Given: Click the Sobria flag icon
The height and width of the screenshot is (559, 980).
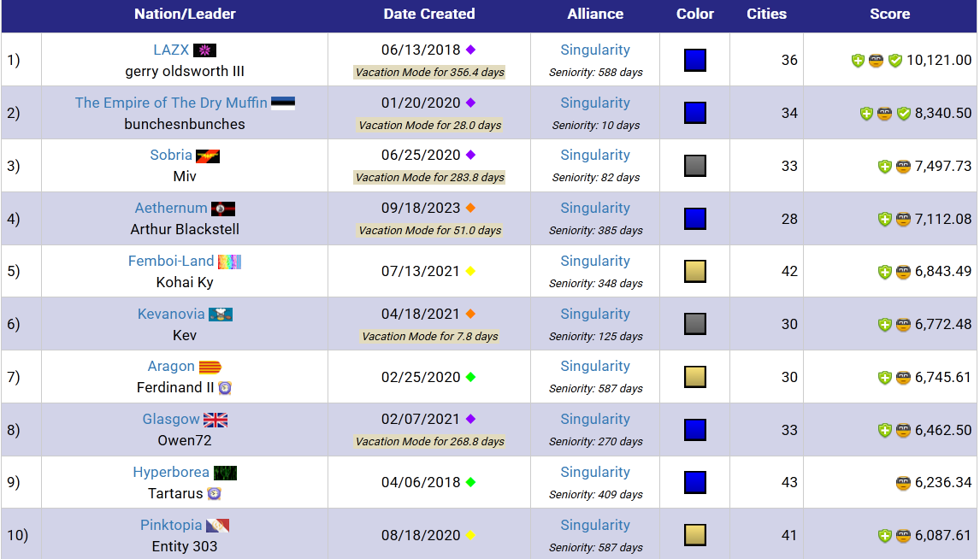Looking at the screenshot, I should coord(208,156).
